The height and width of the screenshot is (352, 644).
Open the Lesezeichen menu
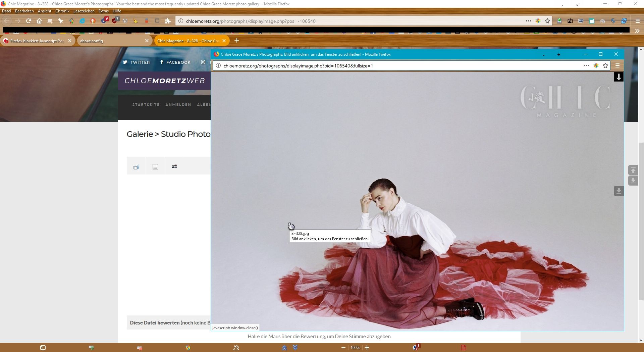[84, 11]
